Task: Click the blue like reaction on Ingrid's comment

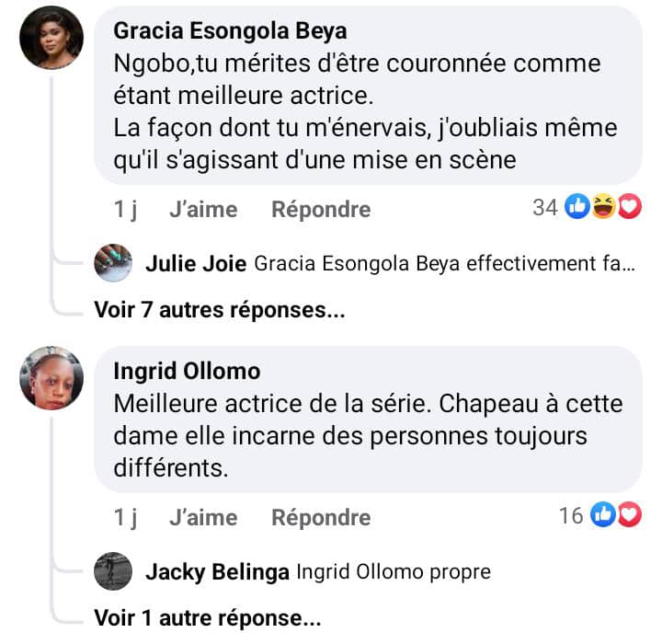Action: pos(603,515)
